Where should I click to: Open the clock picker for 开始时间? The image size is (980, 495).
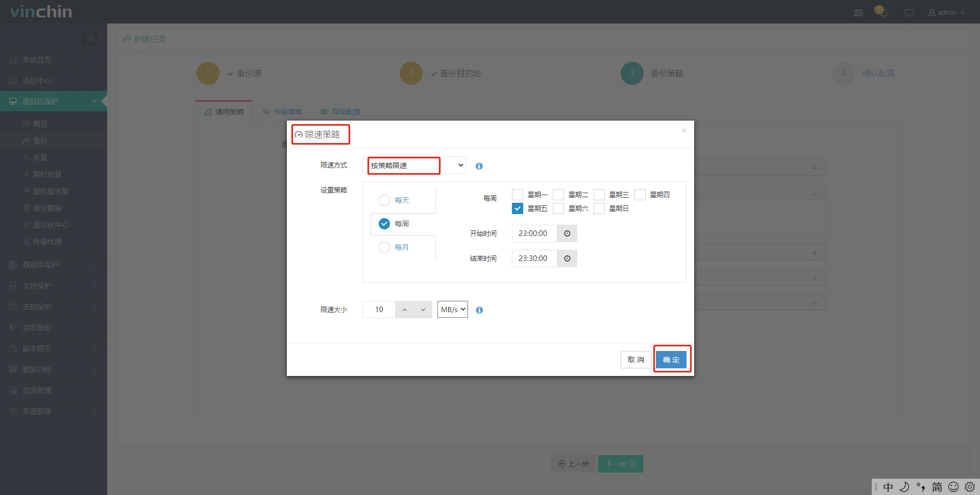[x=567, y=233]
